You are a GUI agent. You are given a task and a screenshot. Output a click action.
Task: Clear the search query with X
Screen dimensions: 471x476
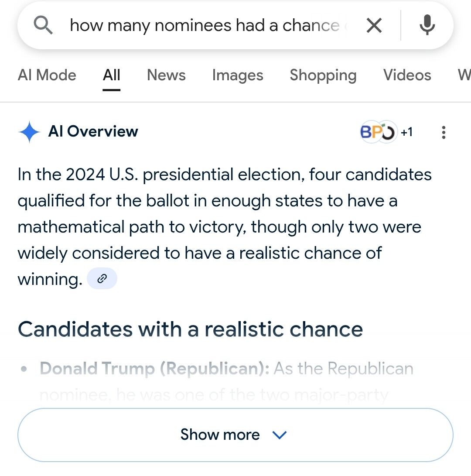(x=374, y=25)
